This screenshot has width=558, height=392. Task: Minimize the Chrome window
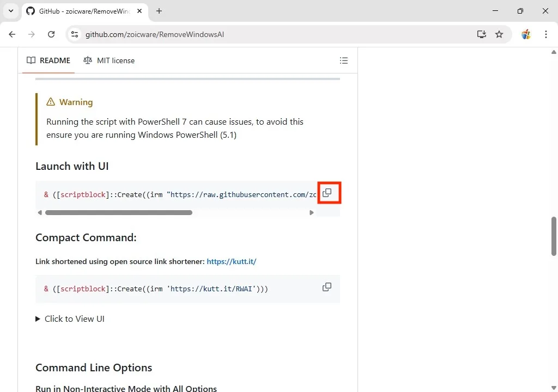pos(495,11)
